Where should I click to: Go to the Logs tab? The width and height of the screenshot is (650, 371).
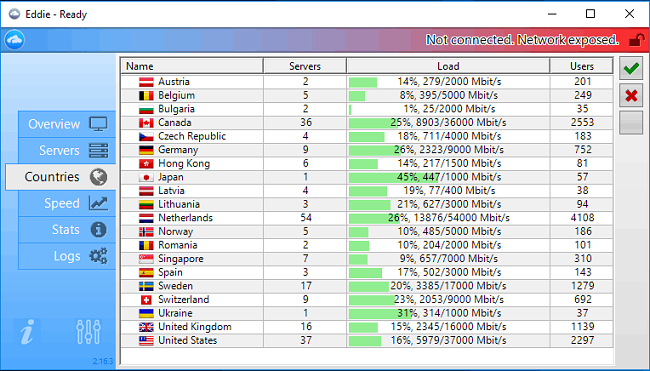pyautogui.click(x=67, y=256)
